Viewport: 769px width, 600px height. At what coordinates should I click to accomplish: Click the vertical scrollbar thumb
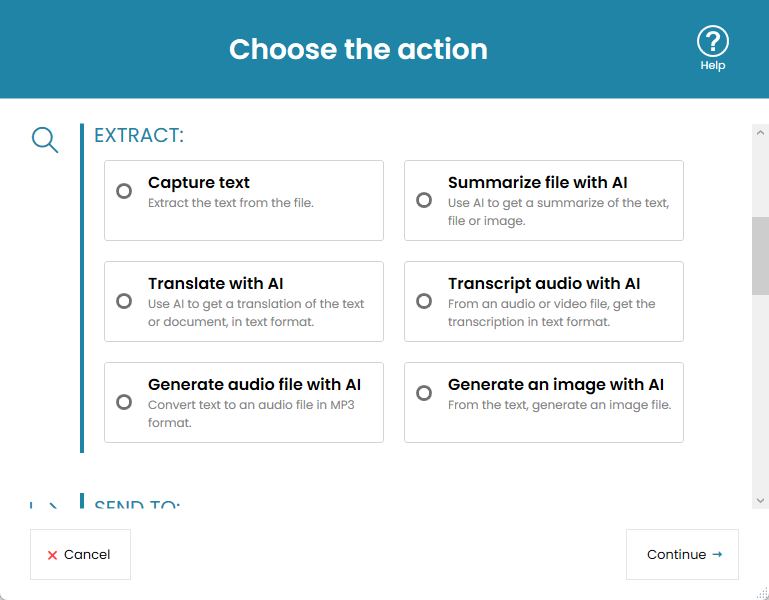click(x=760, y=255)
